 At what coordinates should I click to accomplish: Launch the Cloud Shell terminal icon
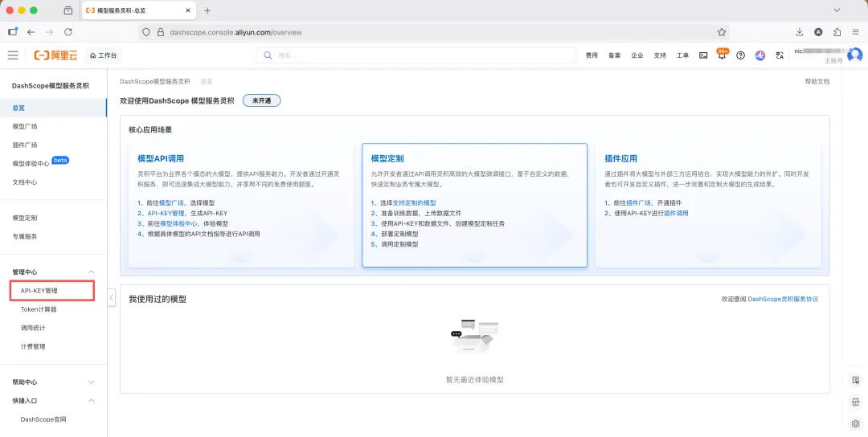703,55
